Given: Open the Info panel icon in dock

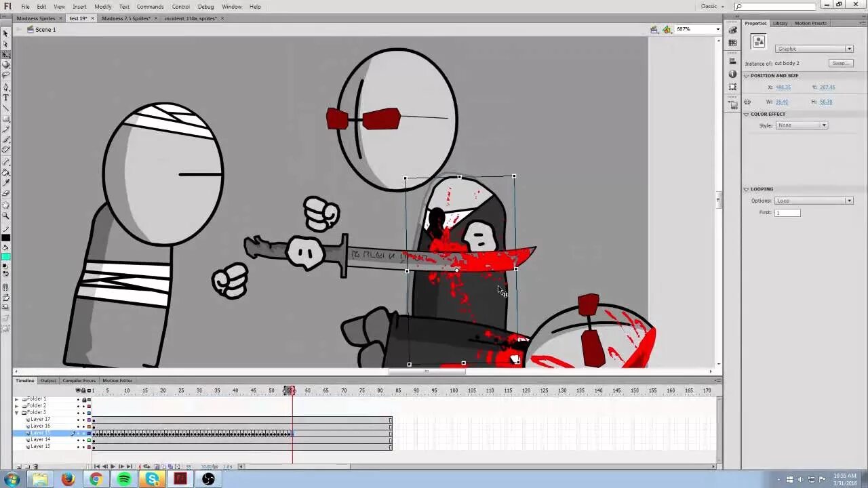Looking at the screenshot, I should (x=732, y=74).
